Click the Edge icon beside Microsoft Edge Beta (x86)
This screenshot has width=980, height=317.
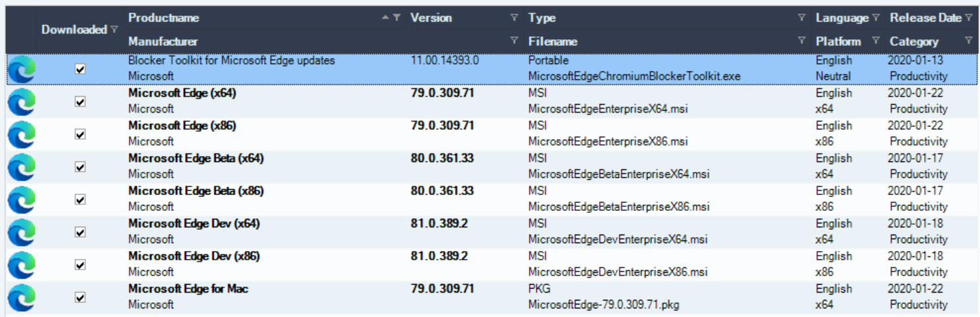[x=22, y=199]
